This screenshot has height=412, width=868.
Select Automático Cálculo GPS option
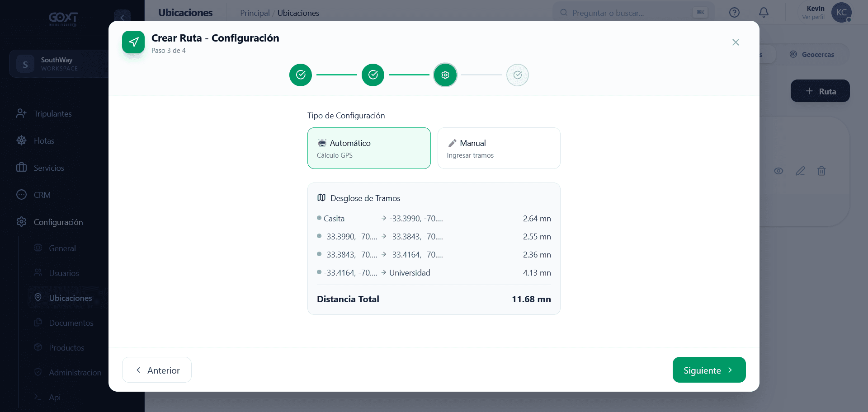pyautogui.click(x=369, y=148)
